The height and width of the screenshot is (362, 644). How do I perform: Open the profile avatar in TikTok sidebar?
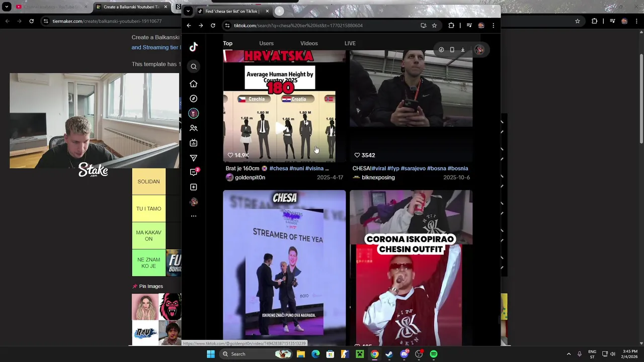(194, 202)
